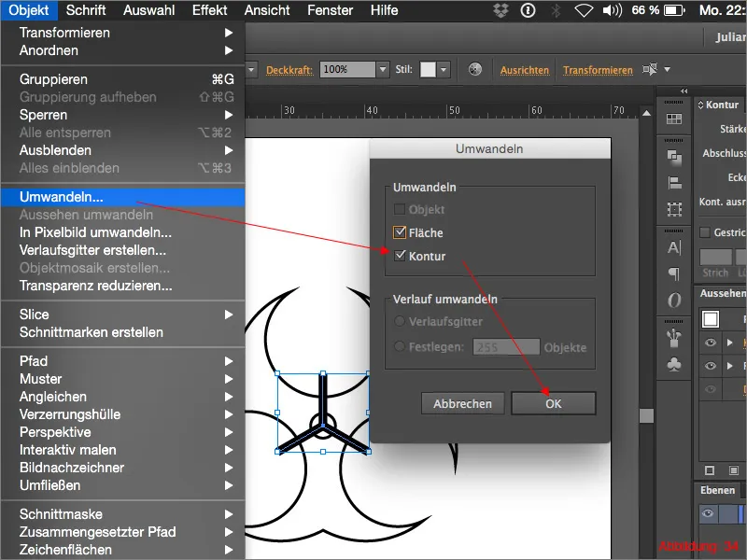Open the Align panel icon
This screenshot has width=747, height=560.
[x=673, y=183]
